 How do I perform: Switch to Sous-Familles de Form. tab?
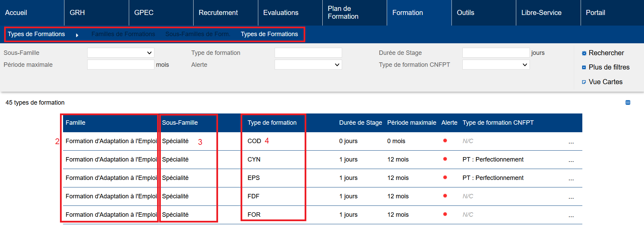[198, 34]
